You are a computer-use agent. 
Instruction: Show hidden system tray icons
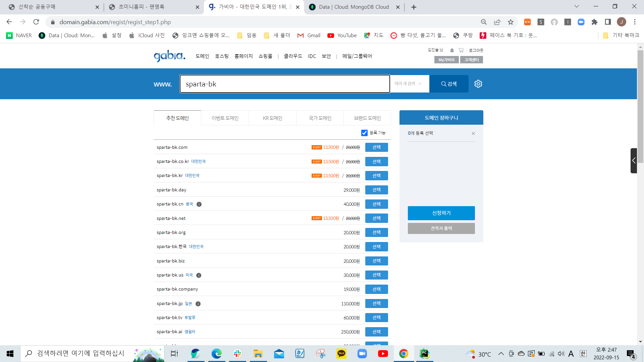pyautogui.click(x=501, y=354)
